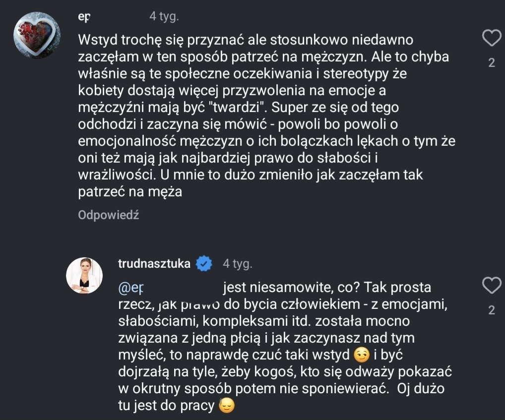View likes count under trudnasztuka's reply heart
Viewport: 505px width, 420px height.
492,310
